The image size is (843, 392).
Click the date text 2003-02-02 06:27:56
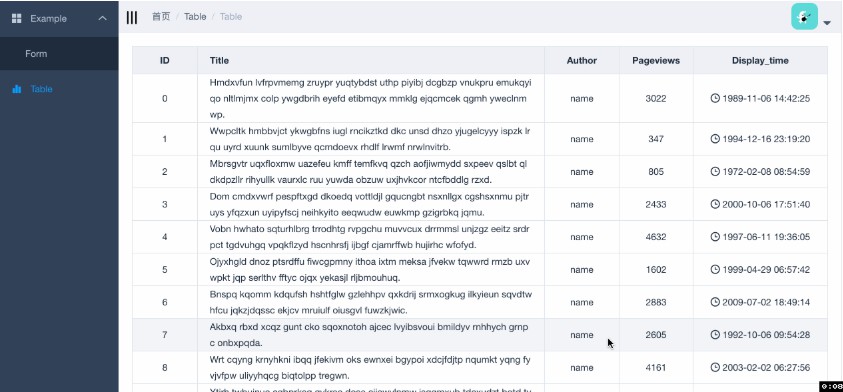click(766, 367)
